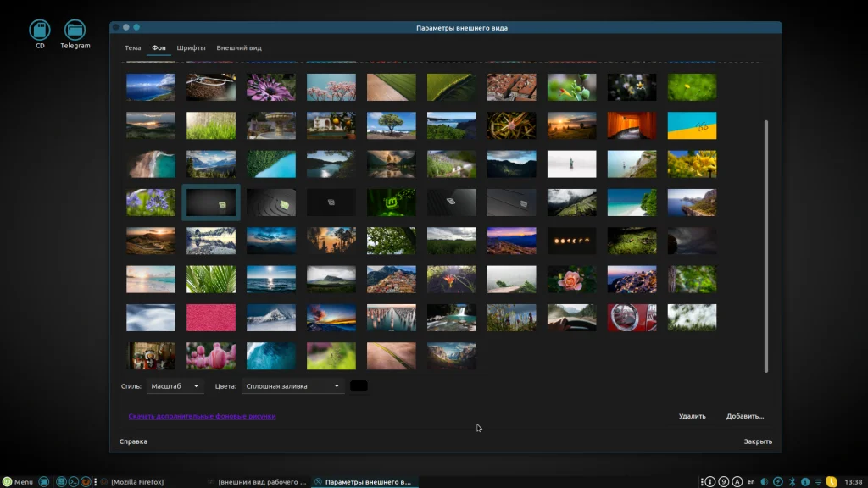This screenshot has height=488, width=868.
Task: Follow the Скачать дополнительные фоновые рисунки link
Action: click(x=202, y=416)
